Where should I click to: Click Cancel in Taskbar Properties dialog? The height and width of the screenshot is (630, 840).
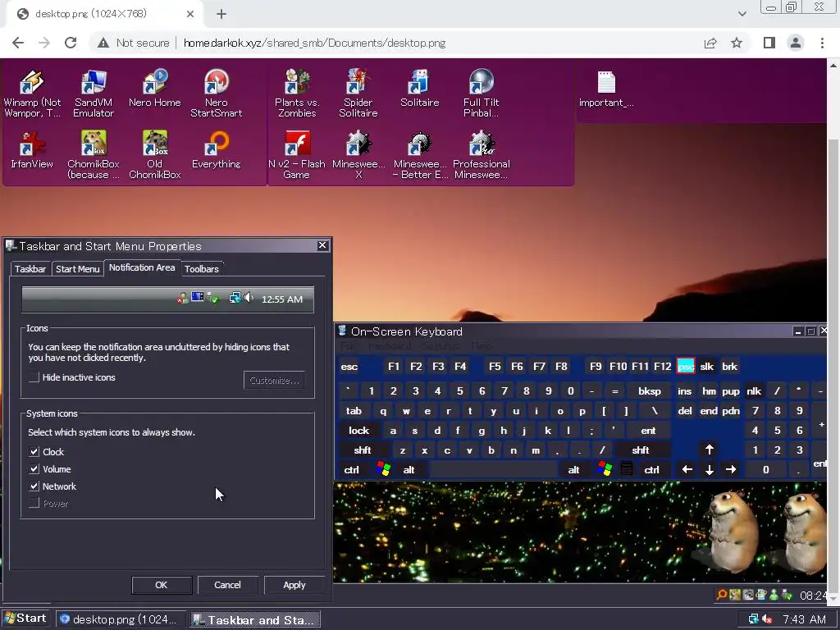[228, 585]
